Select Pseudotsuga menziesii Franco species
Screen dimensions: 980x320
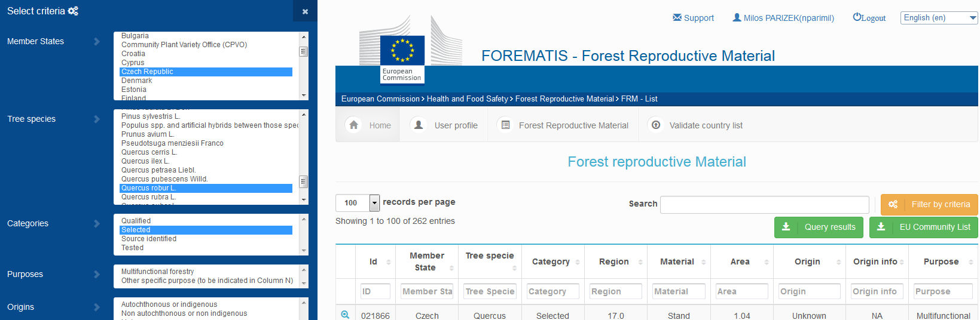coord(206,143)
